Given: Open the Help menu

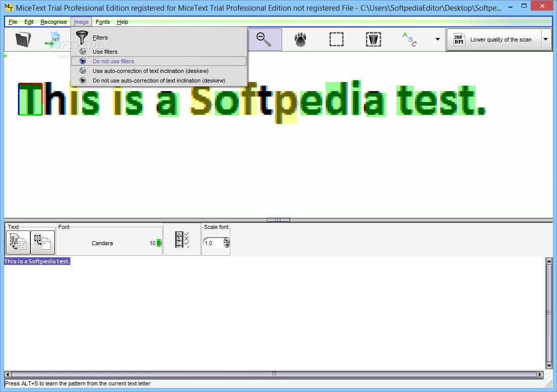Looking at the screenshot, I should pyautogui.click(x=123, y=22).
